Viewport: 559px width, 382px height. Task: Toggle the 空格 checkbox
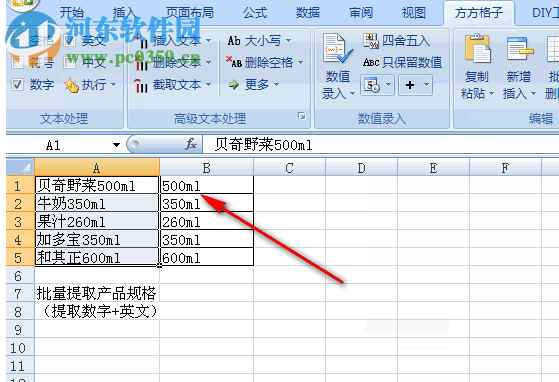[17, 41]
